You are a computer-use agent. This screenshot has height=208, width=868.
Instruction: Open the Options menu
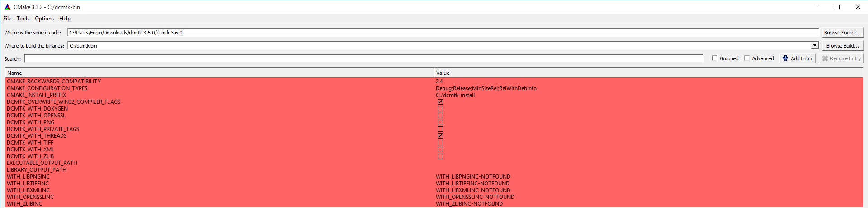point(44,19)
